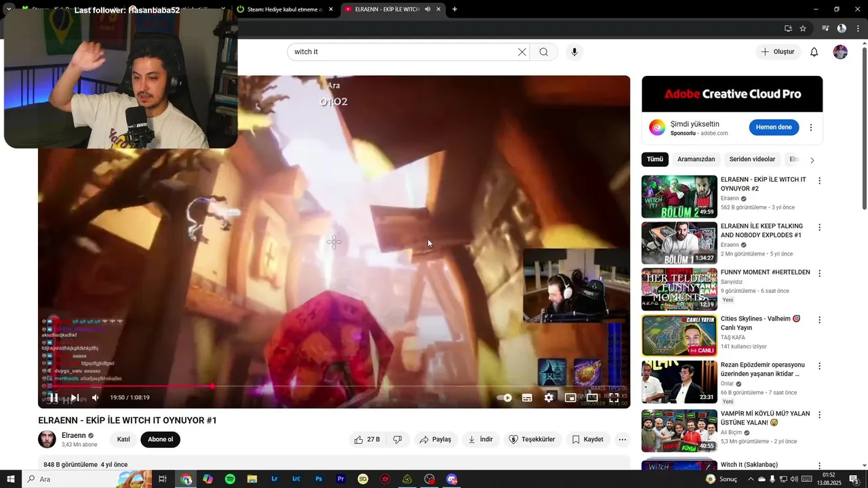Open FUNNY MOMENT #HERTELDEN video title

click(x=766, y=272)
